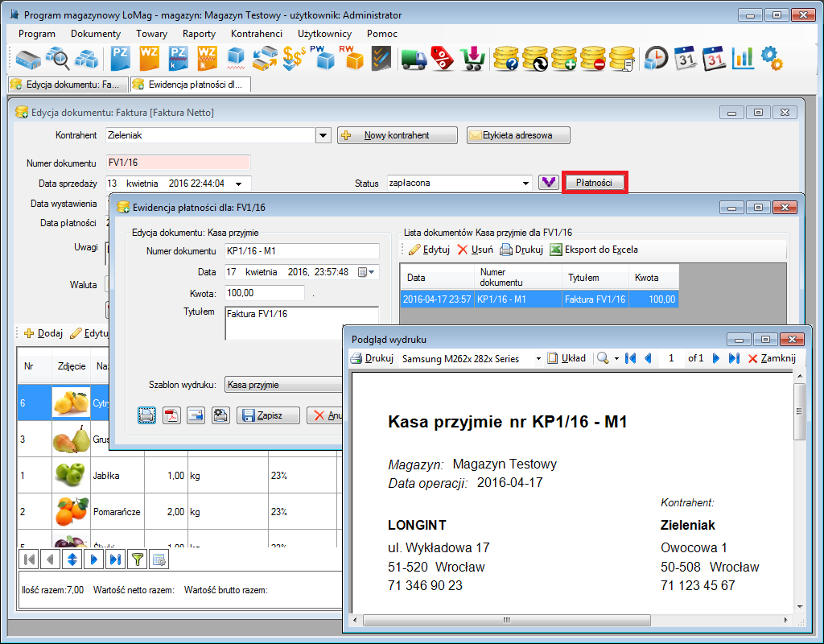Viewport: 824px width, 644px height.
Task: Click the blue gear settings toolbar icon
Action: 771,59
